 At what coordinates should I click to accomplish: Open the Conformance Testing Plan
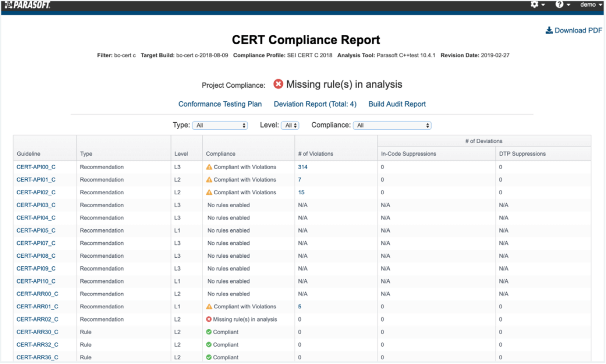click(x=220, y=104)
